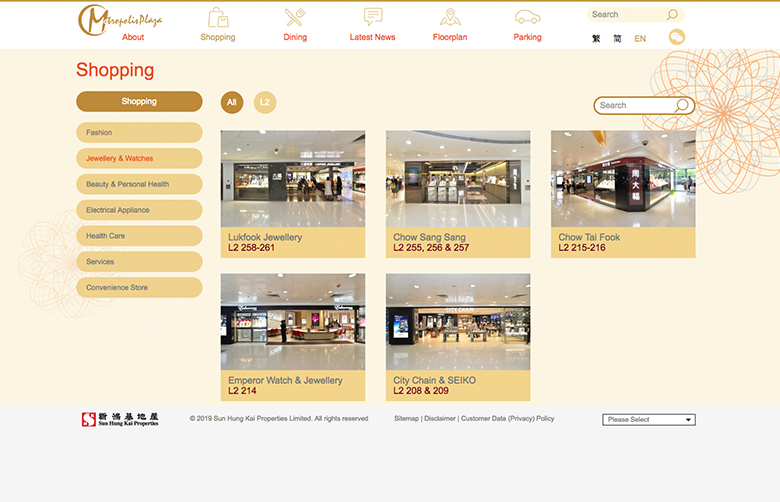Select the Fashion category
The height and width of the screenshot is (502, 780).
(139, 133)
